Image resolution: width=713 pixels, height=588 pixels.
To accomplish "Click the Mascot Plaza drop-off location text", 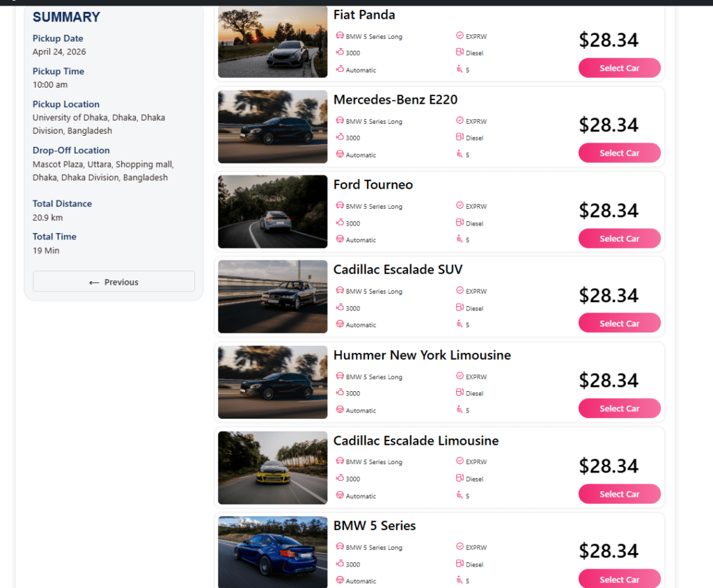I will pyautogui.click(x=103, y=171).
